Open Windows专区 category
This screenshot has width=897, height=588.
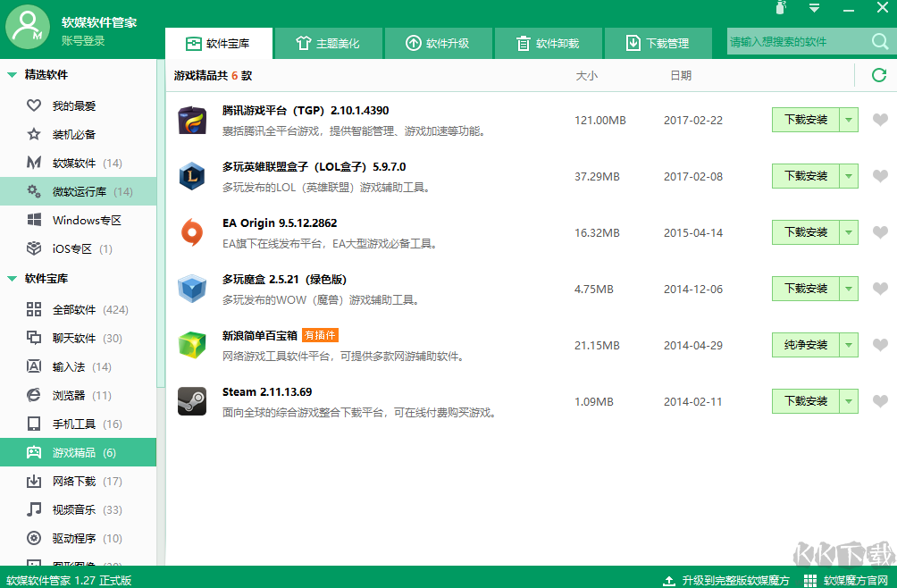(78, 220)
